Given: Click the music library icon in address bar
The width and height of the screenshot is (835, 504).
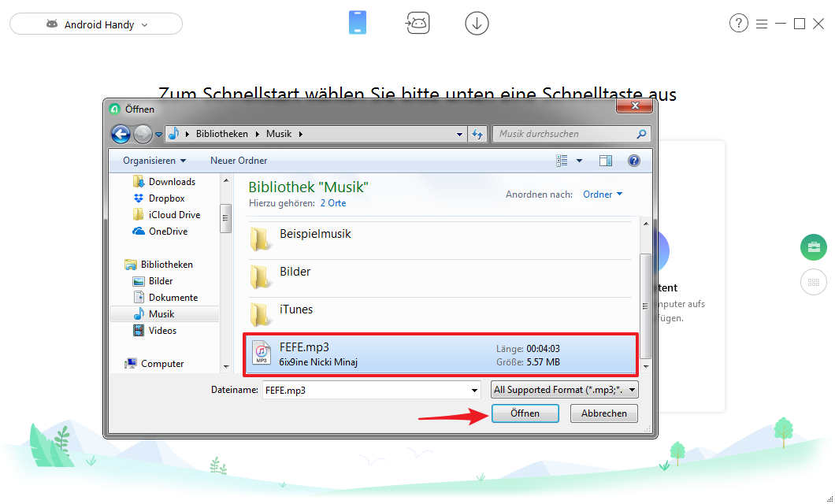Looking at the screenshot, I should [173, 134].
